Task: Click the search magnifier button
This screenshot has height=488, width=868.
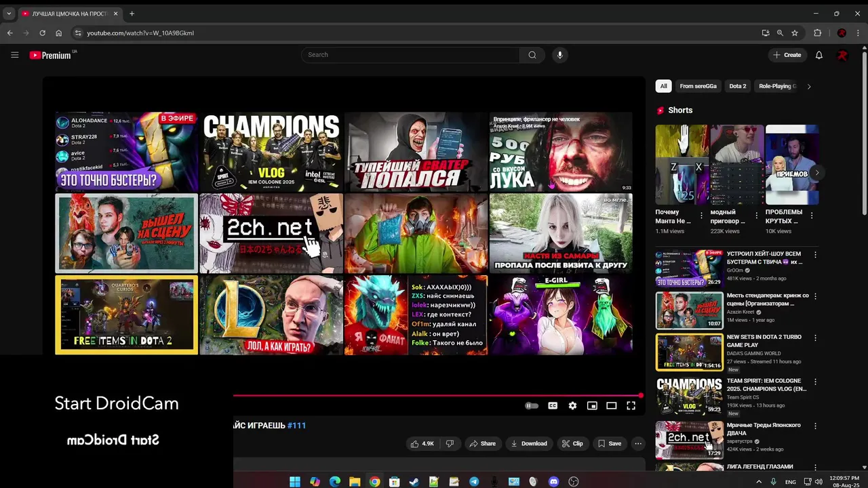Action: (532, 55)
